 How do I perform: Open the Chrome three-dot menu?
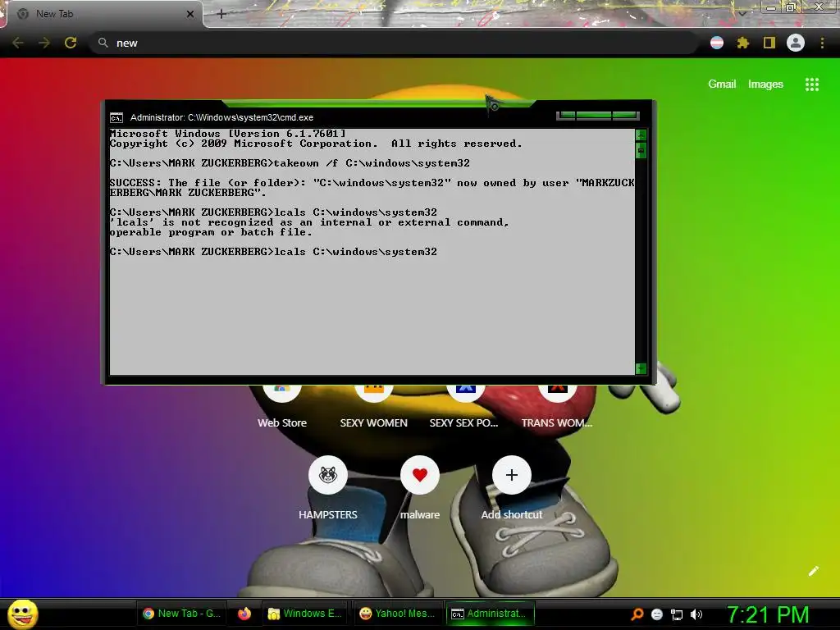coord(822,43)
